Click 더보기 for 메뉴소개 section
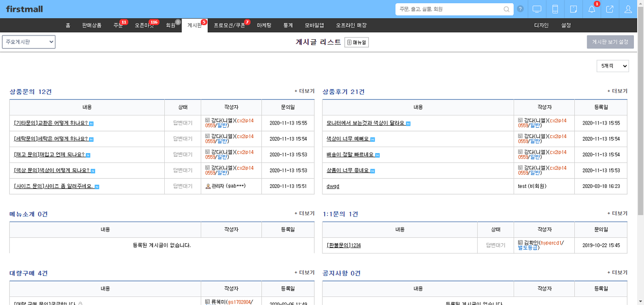Screen dimensions: 644x305 304,213
